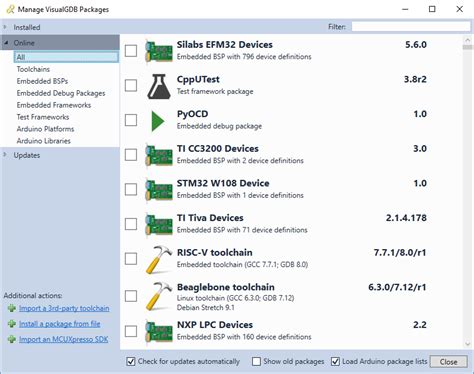Screen dimensions: 474x374
Task: Click the PyOCD green play icon
Action: (x=158, y=121)
